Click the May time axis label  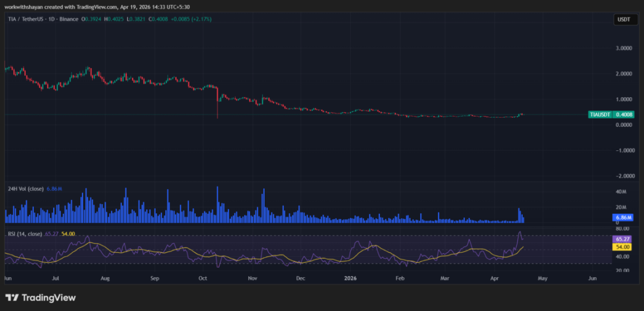point(543,278)
